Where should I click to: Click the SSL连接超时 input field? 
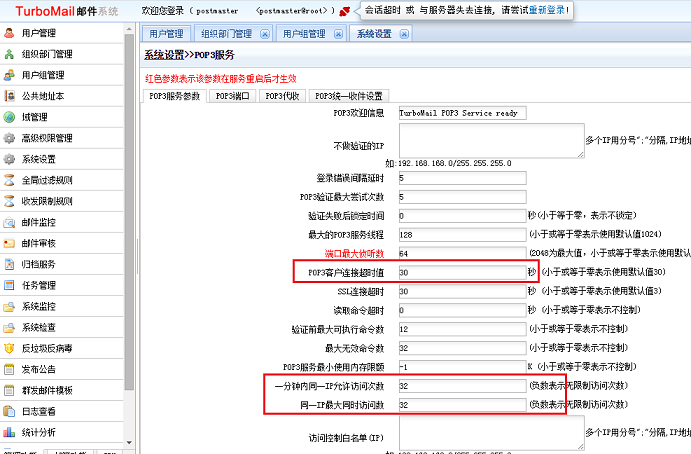click(x=462, y=291)
